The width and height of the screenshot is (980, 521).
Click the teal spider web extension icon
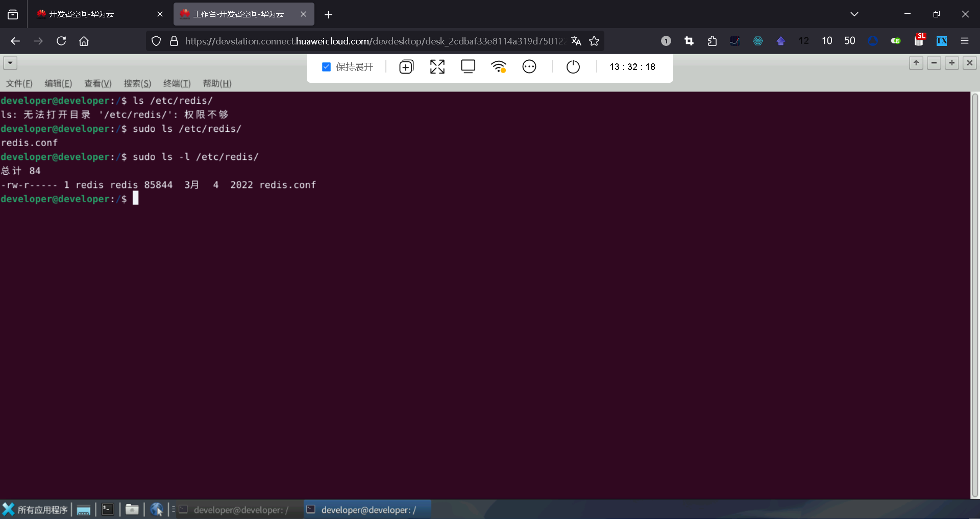tap(758, 41)
